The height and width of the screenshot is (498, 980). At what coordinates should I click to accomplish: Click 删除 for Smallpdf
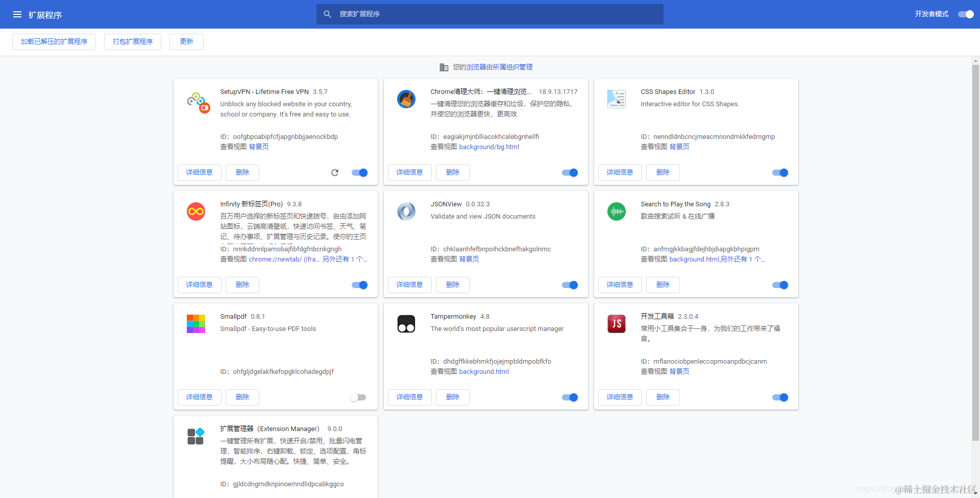tap(242, 397)
